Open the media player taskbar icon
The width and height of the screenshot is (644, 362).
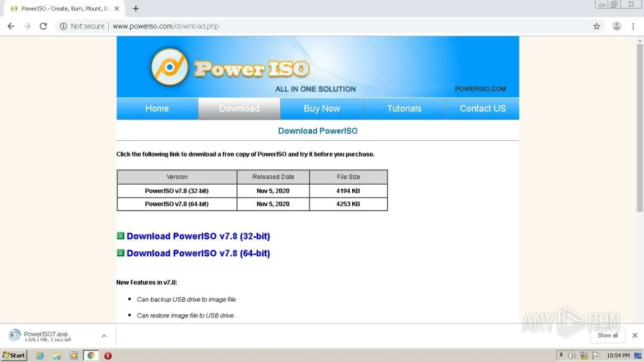point(74,356)
